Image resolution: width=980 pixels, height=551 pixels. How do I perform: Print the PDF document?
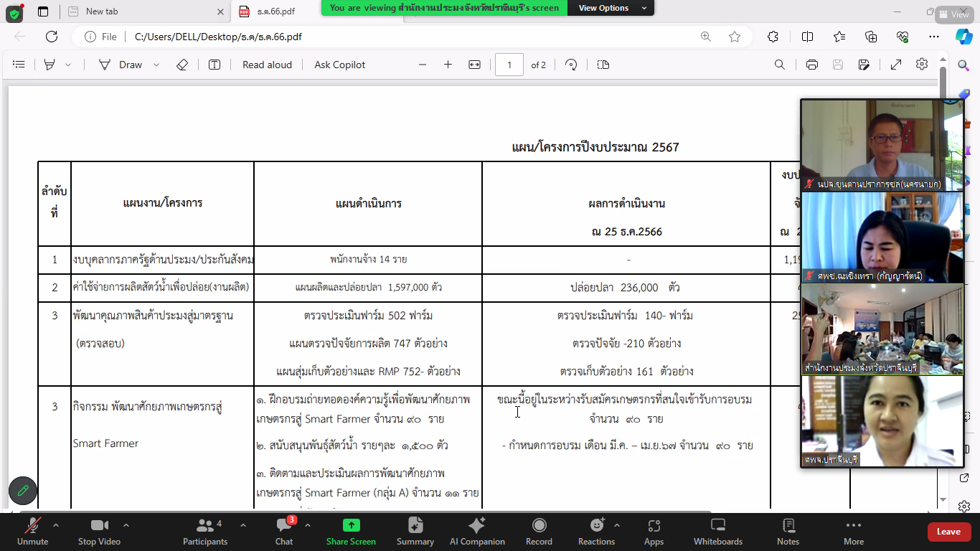812,65
